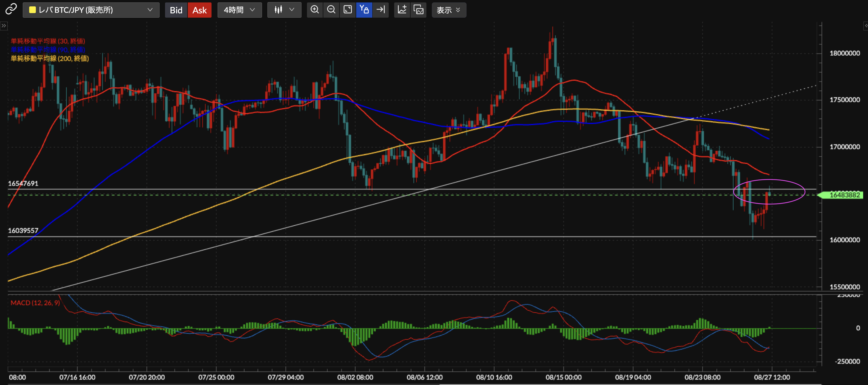Zoom in on the chart
This screenshot has height=385, width=868.
pyautogui.click(x=315, y=10)
